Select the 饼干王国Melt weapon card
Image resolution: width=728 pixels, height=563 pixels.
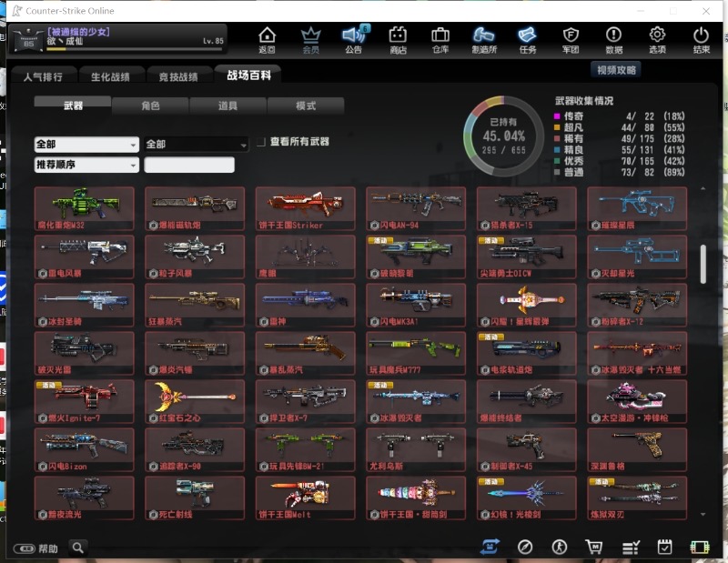[x=306, y=498]
